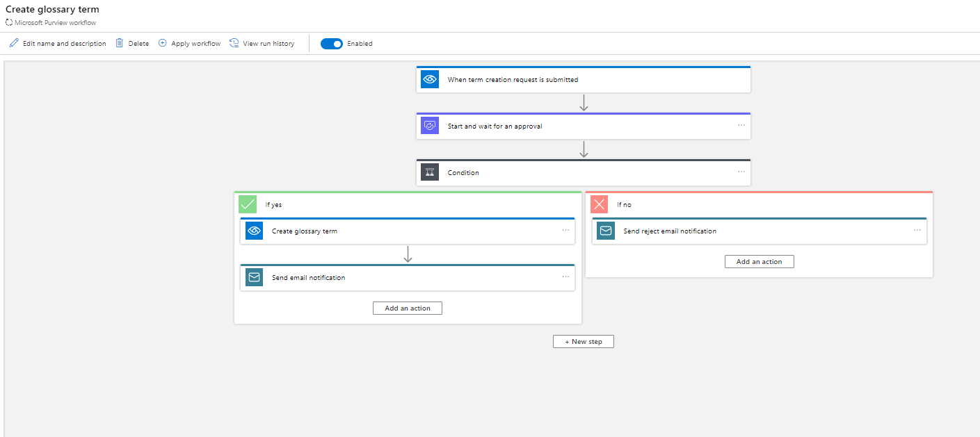Click the eye icon on term creation trigger
The width and height of the screenshot is (980, 437).
[x=430, y=79]
